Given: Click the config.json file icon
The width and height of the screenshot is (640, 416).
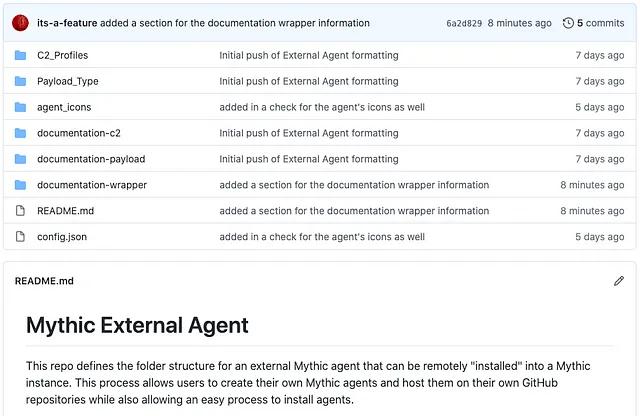Looking at the screenshot, I should point(20,237).
